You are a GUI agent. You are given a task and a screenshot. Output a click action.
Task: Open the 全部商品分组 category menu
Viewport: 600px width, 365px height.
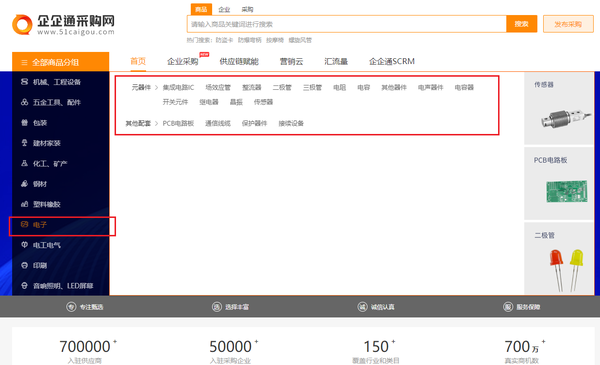click(60, 62)
